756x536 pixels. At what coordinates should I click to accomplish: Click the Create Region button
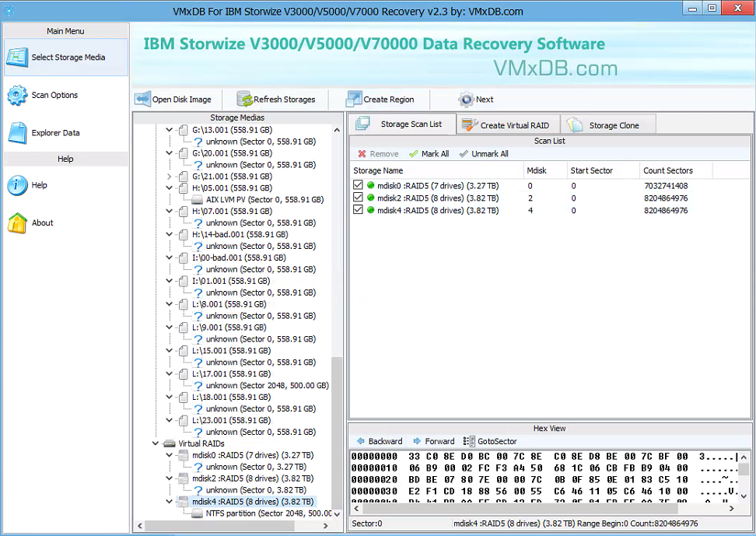pyautogui.click(x=380, y=100)
